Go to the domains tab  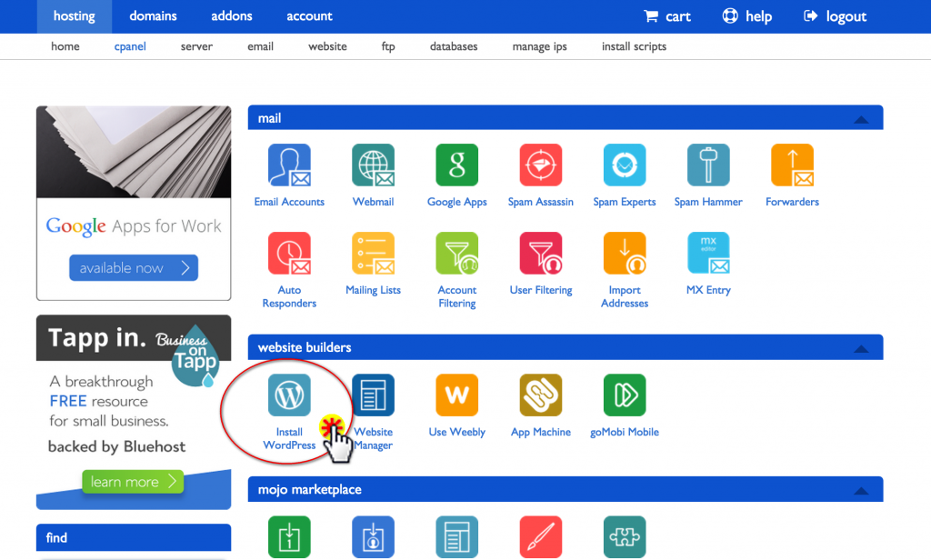(x=153, y=16)
